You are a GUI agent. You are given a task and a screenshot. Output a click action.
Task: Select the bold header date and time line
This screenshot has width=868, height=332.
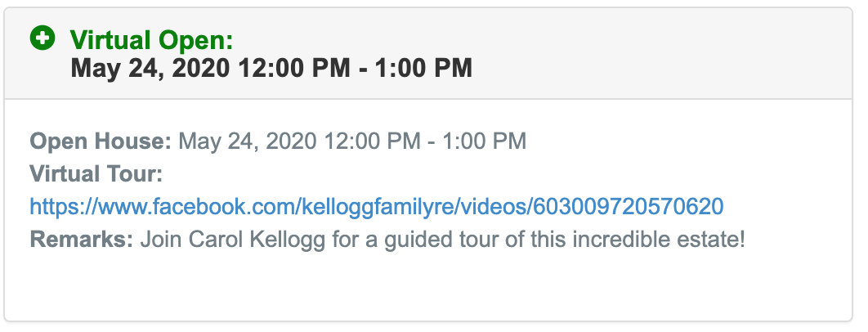(x=271, y=68)
